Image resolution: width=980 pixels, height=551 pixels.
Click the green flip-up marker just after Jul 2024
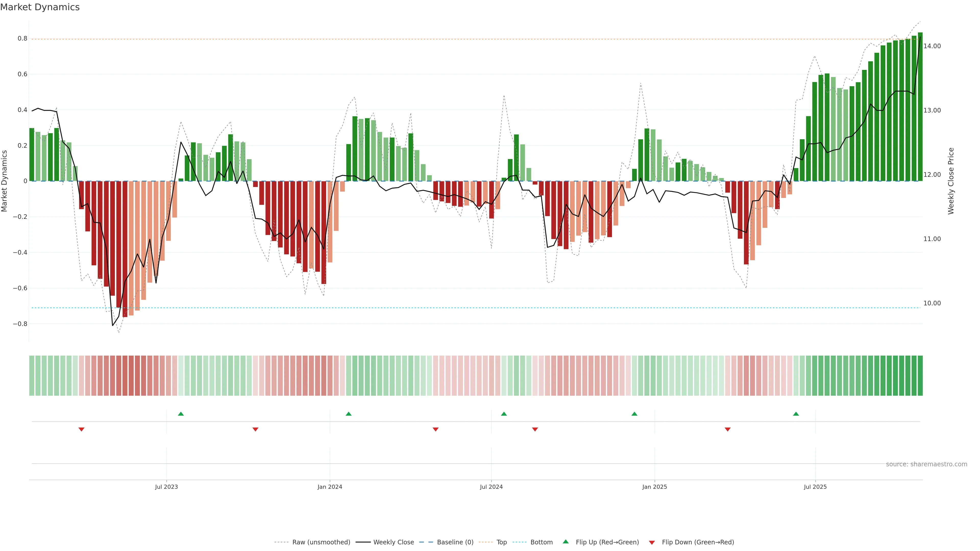tap(504, 414)
